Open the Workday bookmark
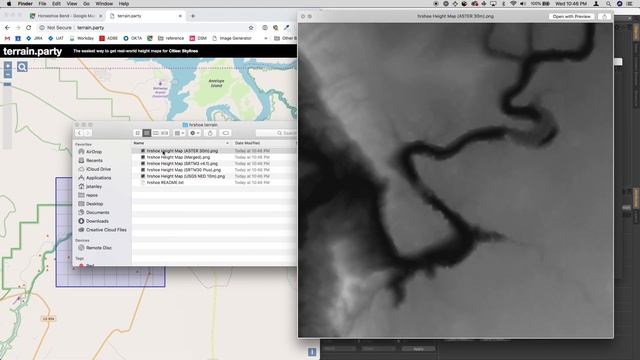This screenshot has width=640, height=360. click(82, 38)
